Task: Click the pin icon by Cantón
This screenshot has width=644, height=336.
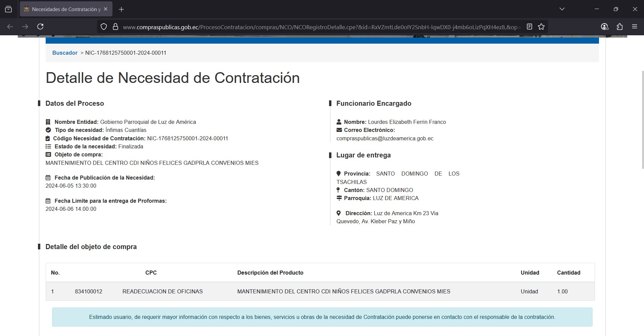Action: tap(338, 190)
